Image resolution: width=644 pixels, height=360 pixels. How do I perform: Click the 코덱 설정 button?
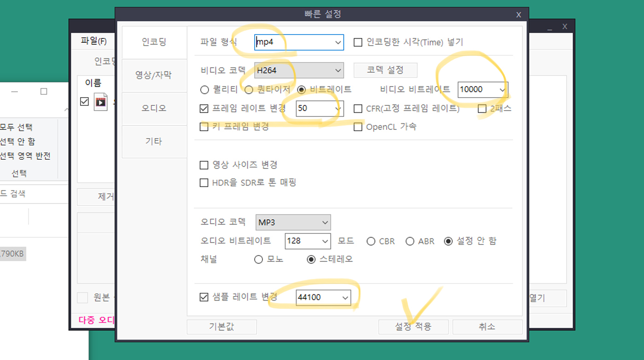(x=385, y=70)
